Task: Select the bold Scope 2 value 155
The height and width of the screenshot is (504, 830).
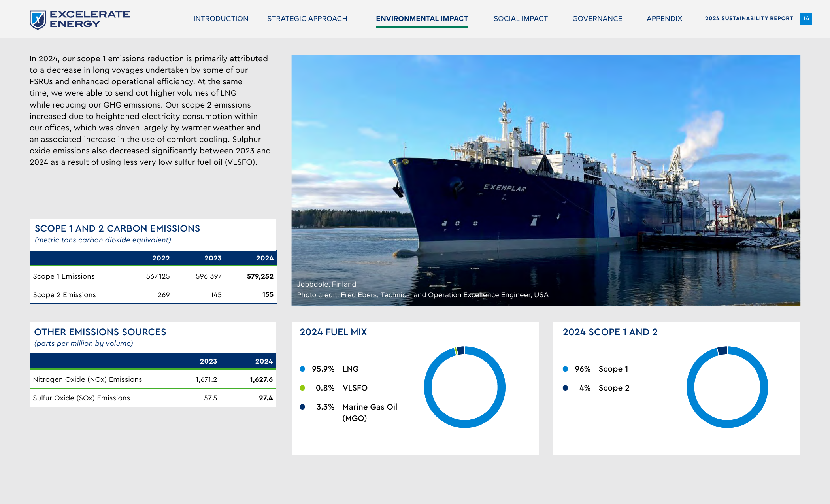Action: pos(268,294)
